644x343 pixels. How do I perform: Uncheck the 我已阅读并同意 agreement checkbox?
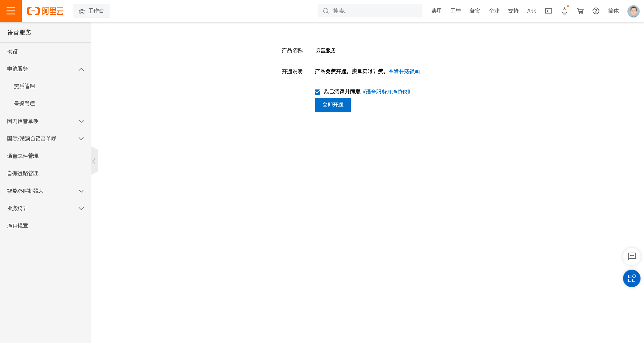[x=318, y=92]
